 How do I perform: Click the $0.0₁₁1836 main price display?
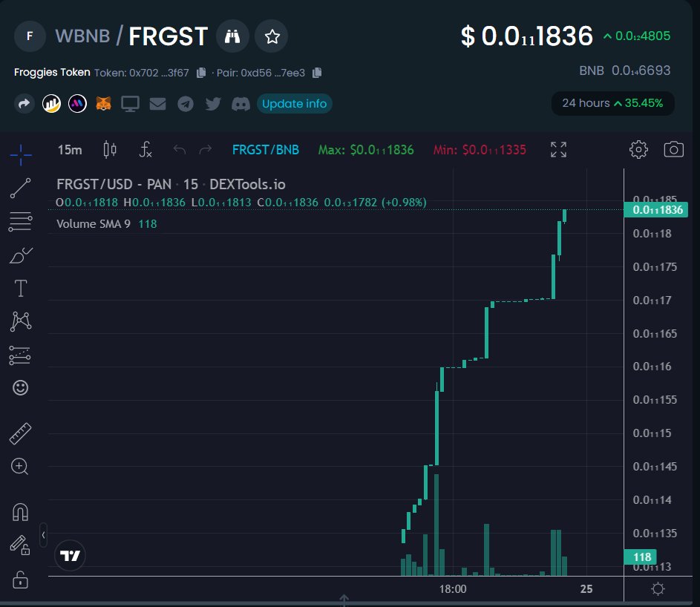[527, 36]
